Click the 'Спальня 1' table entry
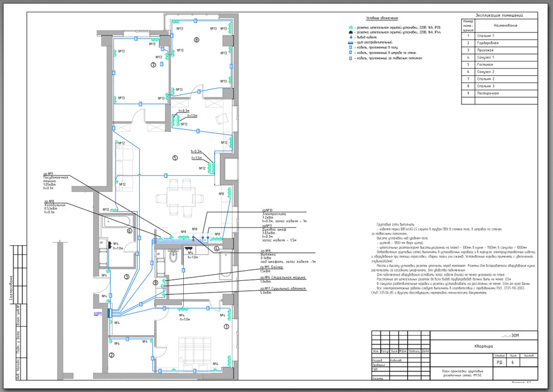 pyautogui.click(x=486, y=35)
